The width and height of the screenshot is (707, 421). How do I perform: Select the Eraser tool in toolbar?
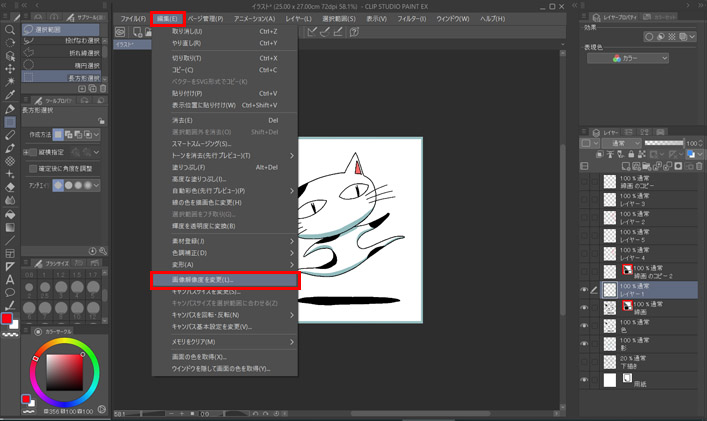tap(10, 186)
